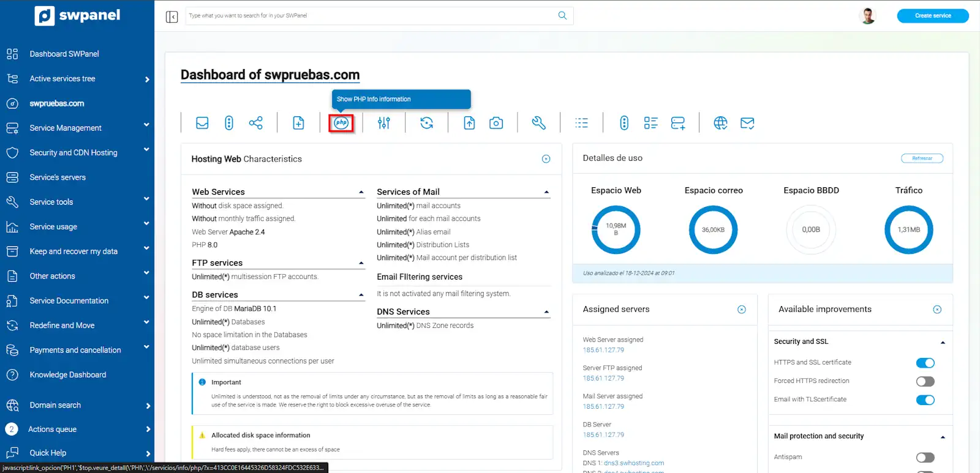This screenshot has height=473, width=980.
Task: Open the Service usage menu item
Action: 53,226
